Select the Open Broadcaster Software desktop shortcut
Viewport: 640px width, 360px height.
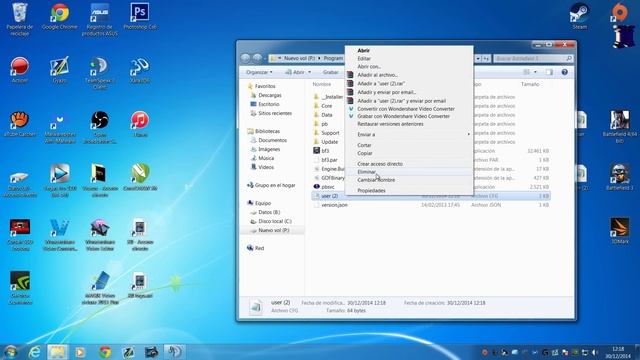[x=100, y=127]
